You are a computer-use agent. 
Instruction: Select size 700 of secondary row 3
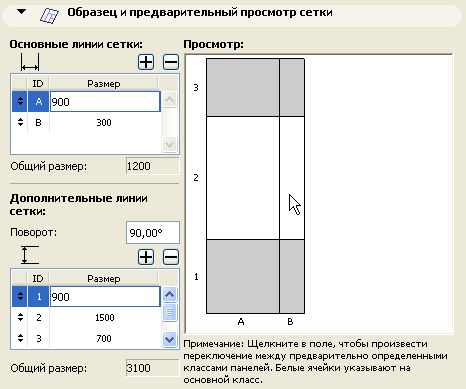(x=104, y=338)
